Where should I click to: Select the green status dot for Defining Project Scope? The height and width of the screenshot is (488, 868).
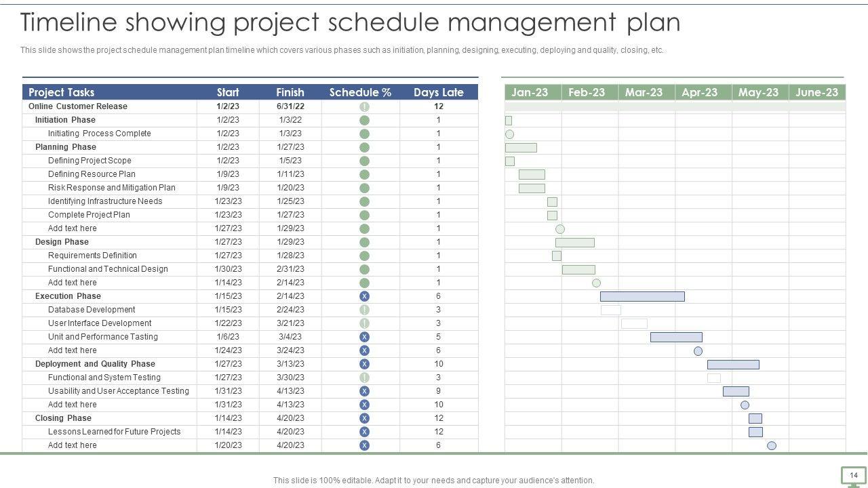point(364,161)
